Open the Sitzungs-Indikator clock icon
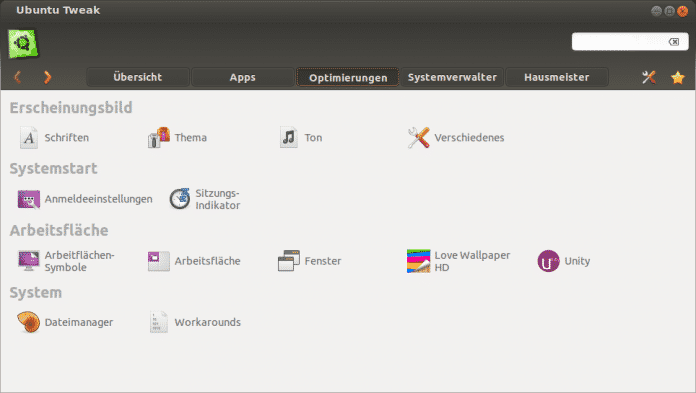The image size is (696, 393). click(x=180, y=198)
